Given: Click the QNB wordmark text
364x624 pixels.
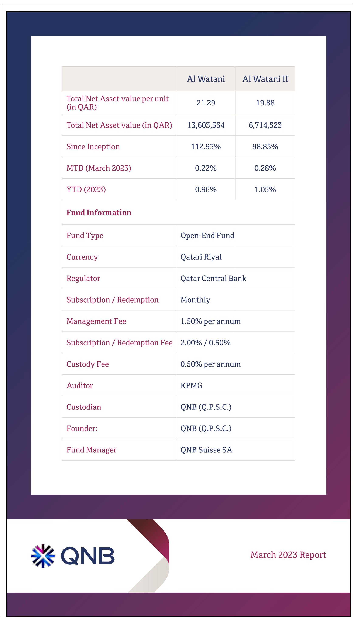Looking at the screenshot, I should 88,556.
